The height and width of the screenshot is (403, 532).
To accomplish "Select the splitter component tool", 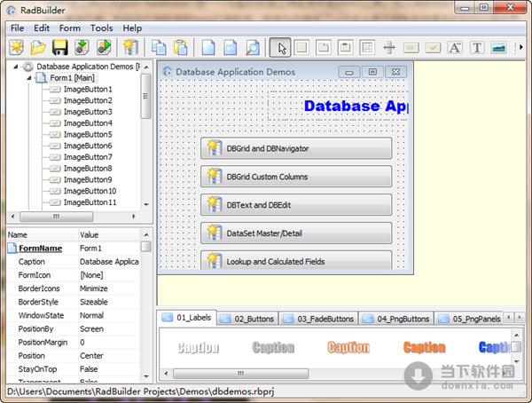I will tap(389, 47).
